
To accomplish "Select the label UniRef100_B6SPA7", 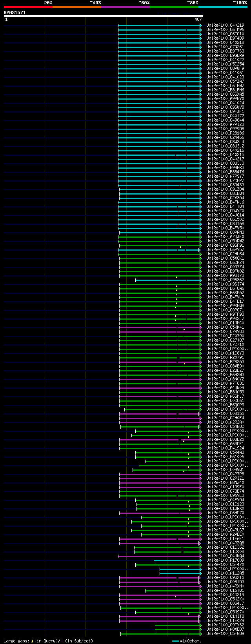I will click(x=225, y=293).
